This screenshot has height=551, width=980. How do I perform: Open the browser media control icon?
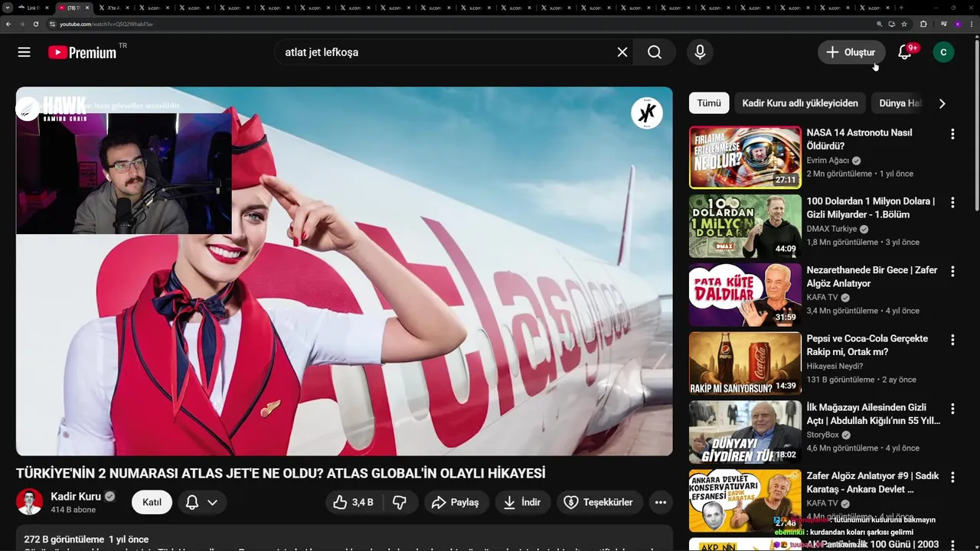point(943,24)
